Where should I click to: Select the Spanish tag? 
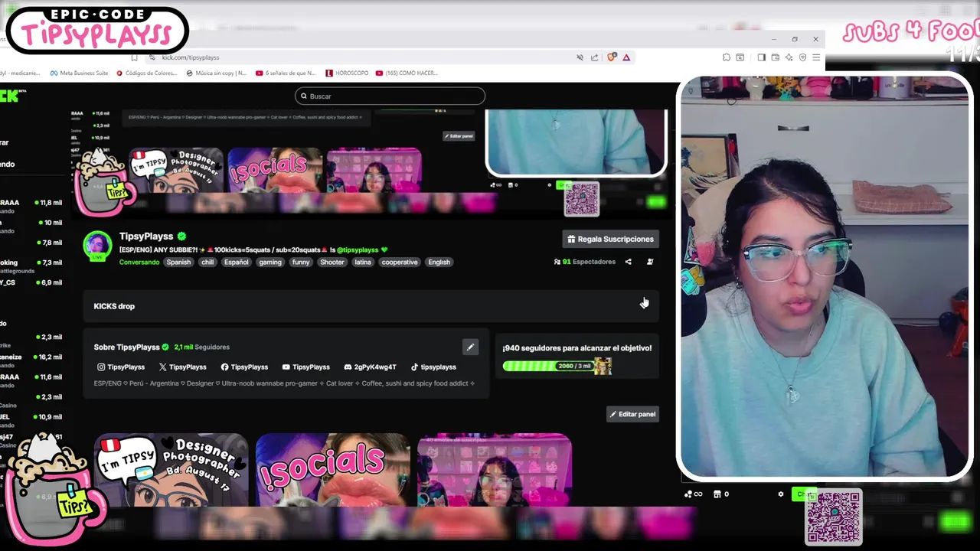pos(178,262)
